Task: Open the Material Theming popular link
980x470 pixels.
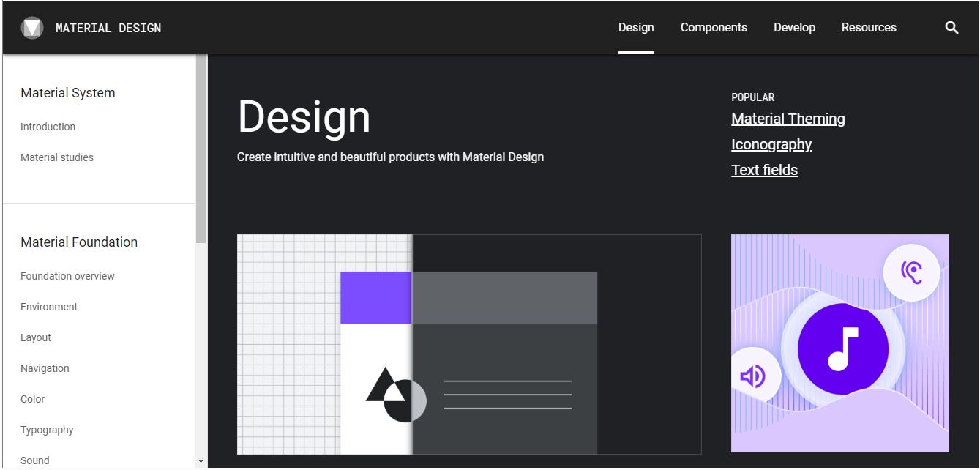Action: 788,119
